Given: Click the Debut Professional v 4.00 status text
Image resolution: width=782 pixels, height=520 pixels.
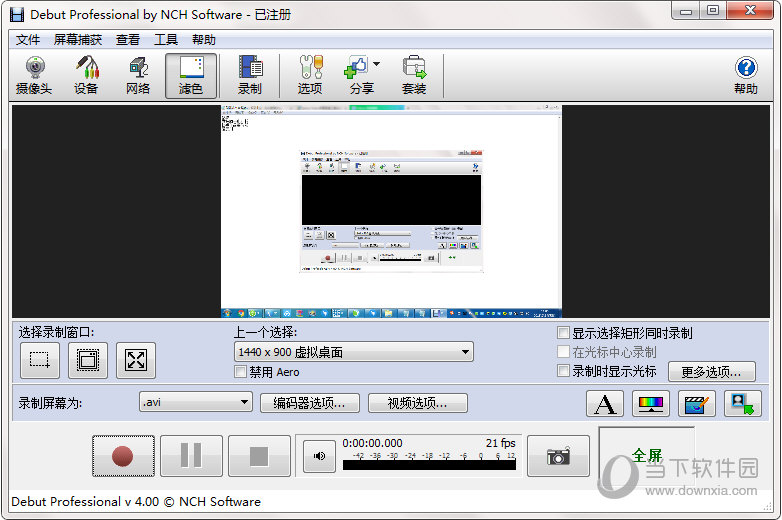Looking at the screenshot, I should [x=136, y=502].
